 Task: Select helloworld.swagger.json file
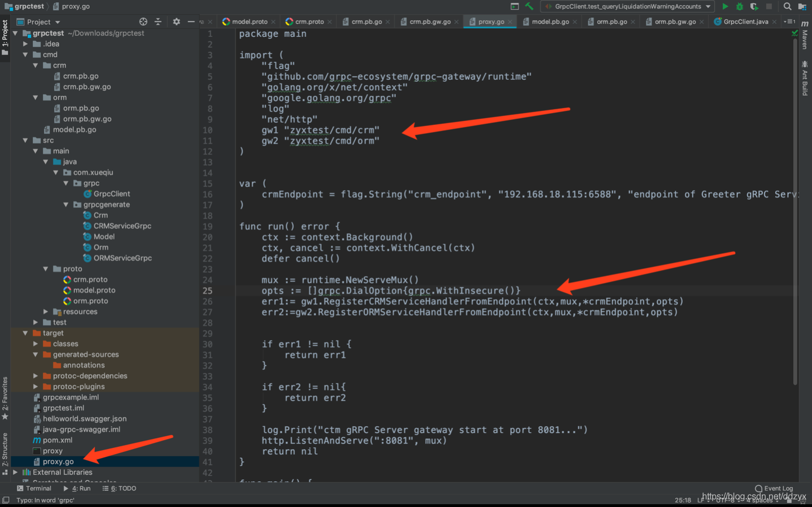coord(84,419)
